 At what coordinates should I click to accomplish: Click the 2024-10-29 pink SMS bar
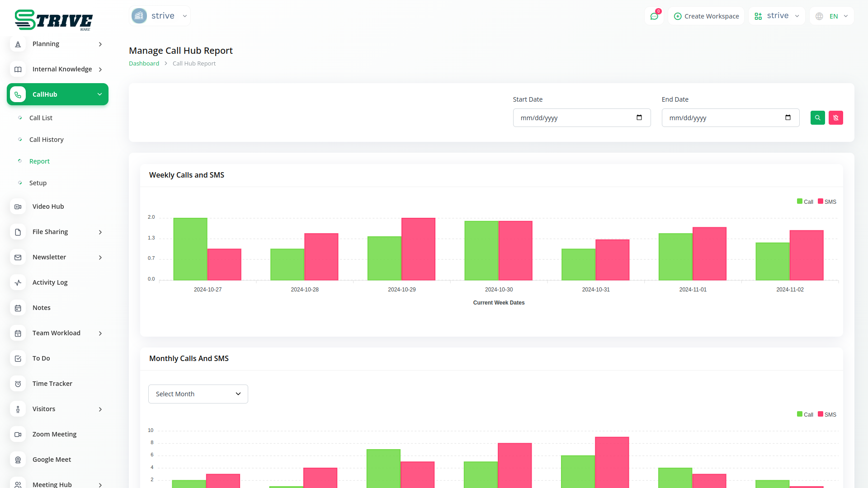click(418, 249)
